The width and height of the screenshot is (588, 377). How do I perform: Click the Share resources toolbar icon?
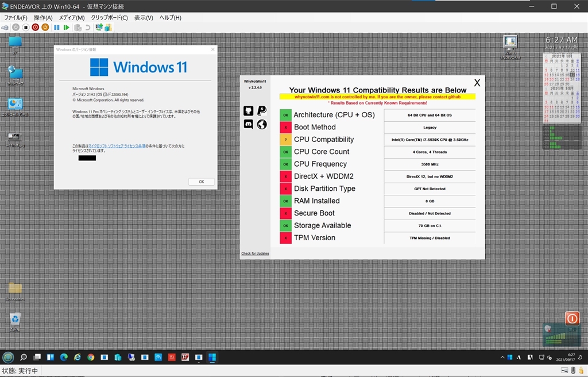[109, 28]
